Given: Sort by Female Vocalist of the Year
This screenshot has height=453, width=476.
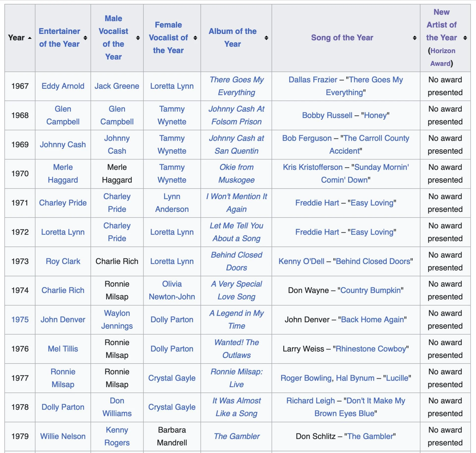Looking at the screenshot, I should pyautogui.click(x=195, y=38).
